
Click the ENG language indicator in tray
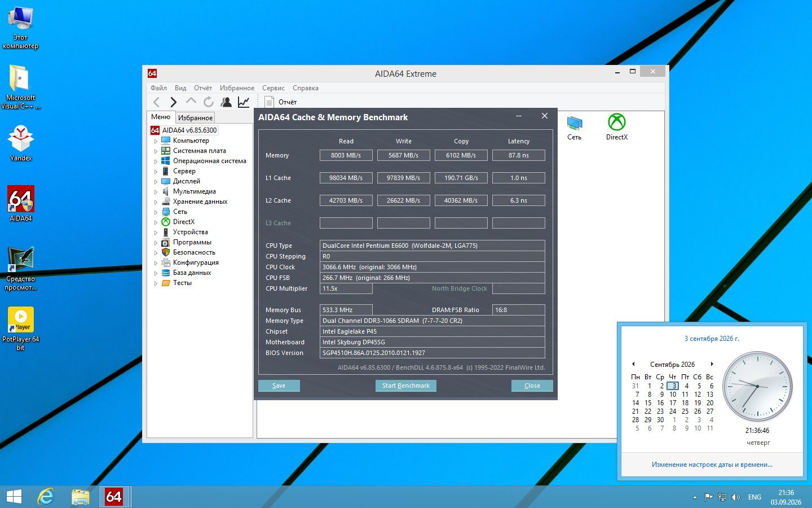point(754,497)
